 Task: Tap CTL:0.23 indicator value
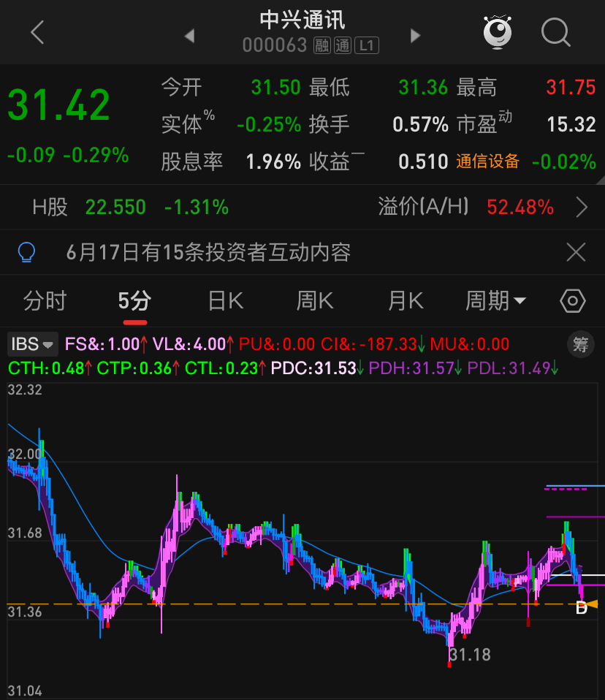point(226,368)
